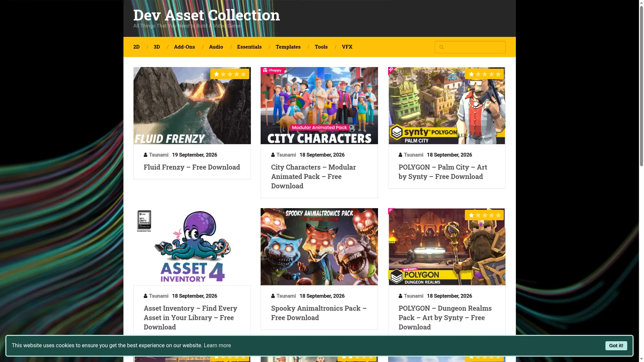The height and width of the screenshot is (362, 644).
Task: Select the VFX menu item
Action: point(347,47)
